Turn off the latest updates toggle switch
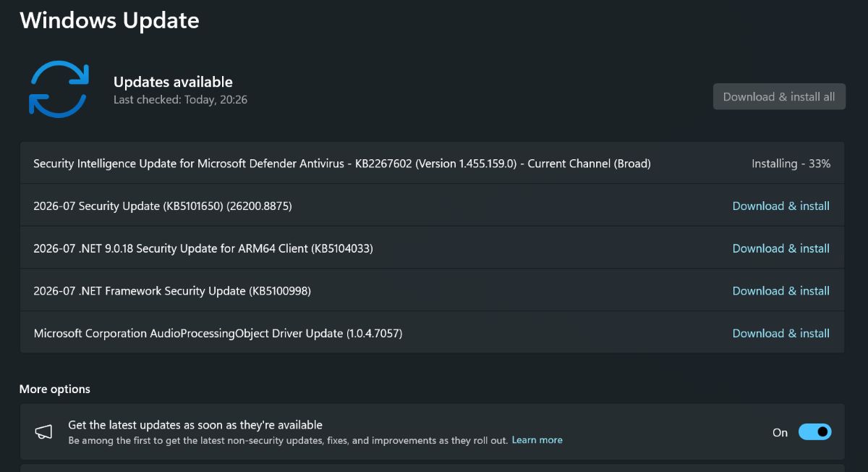Viewport: 868px width, 472px height. 814,432
